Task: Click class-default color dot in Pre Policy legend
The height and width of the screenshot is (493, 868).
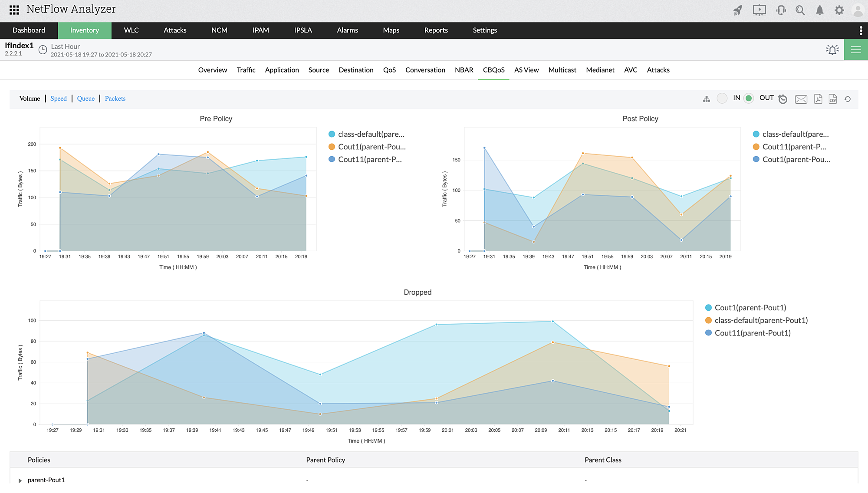Action: 332,134
